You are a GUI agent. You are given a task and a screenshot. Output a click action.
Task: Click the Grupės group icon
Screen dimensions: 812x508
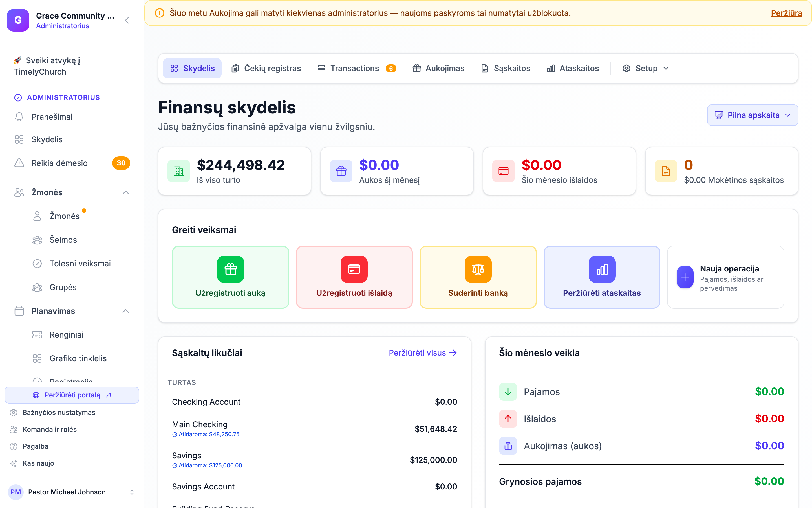[x=37, y=287]
